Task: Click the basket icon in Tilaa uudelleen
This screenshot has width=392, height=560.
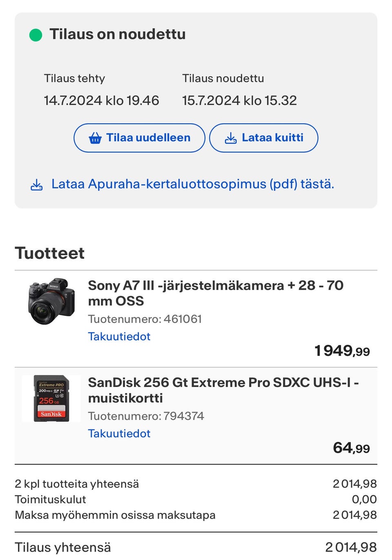Action: tap(95, 138)
